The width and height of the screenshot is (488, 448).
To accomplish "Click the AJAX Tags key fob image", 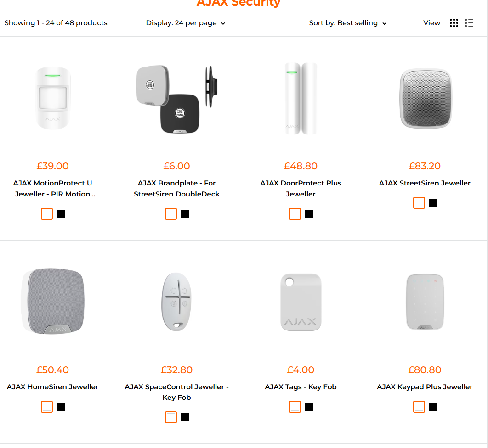I will click(x=301, y=302).
